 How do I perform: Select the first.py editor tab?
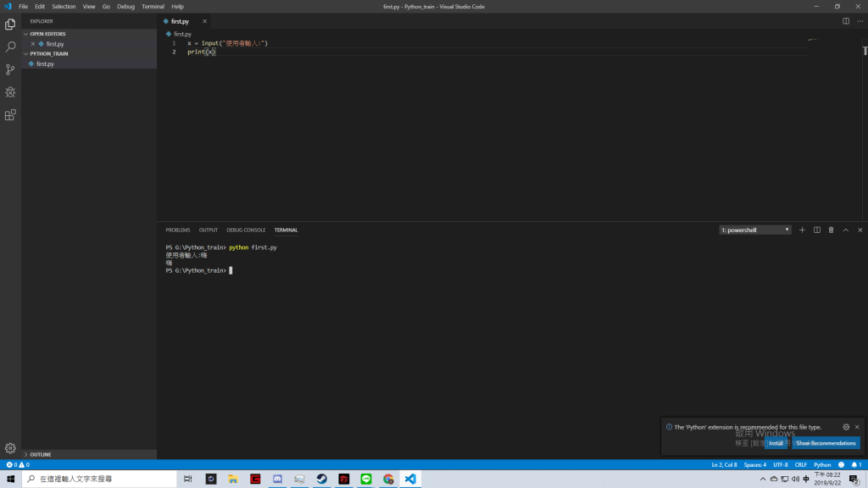click(x=180, y=21)
